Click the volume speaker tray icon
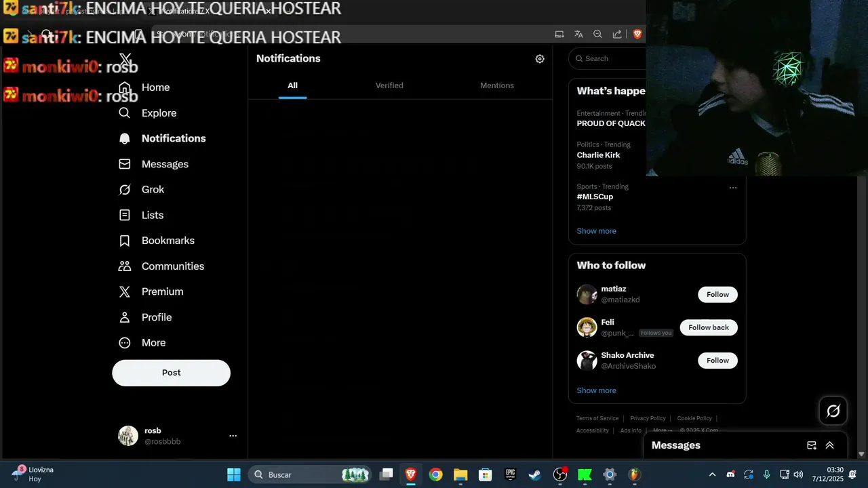This screenshot has width=868, height=488. pos(798,474)
